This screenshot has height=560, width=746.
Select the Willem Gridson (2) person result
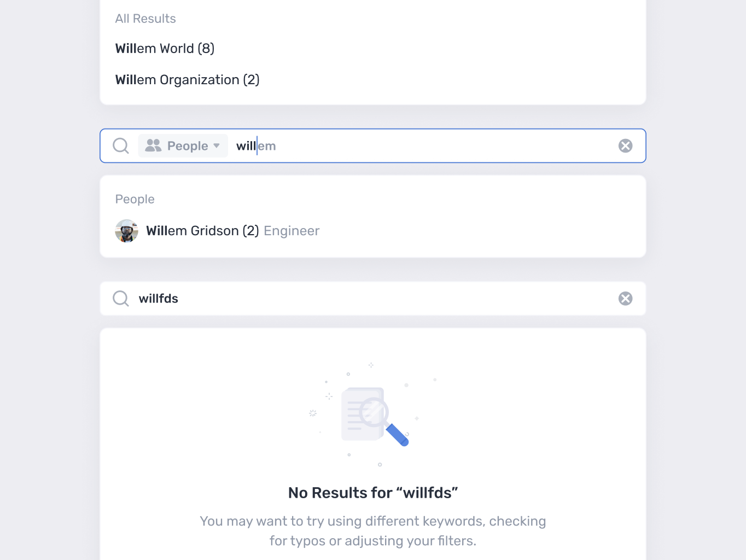(x=202, y=231)
